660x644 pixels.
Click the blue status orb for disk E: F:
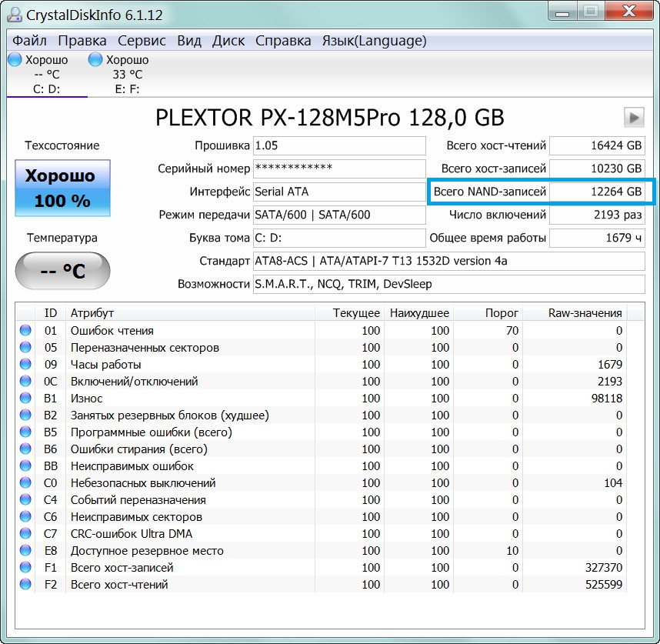coord(95,59)
